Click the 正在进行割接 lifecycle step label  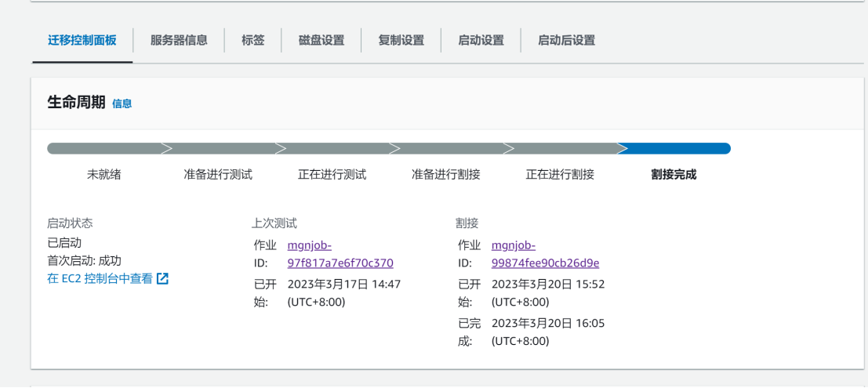(x=560, y=175)
